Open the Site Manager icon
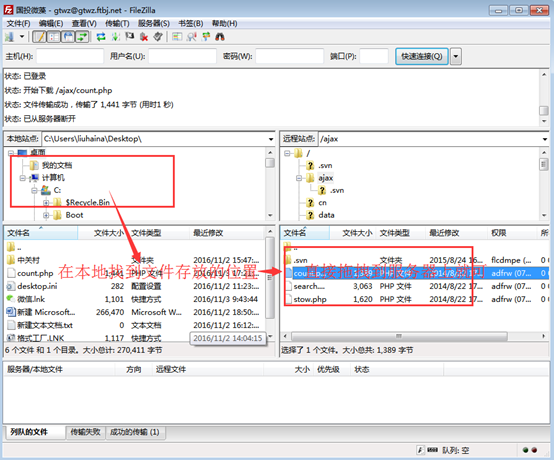 [10, 36]
